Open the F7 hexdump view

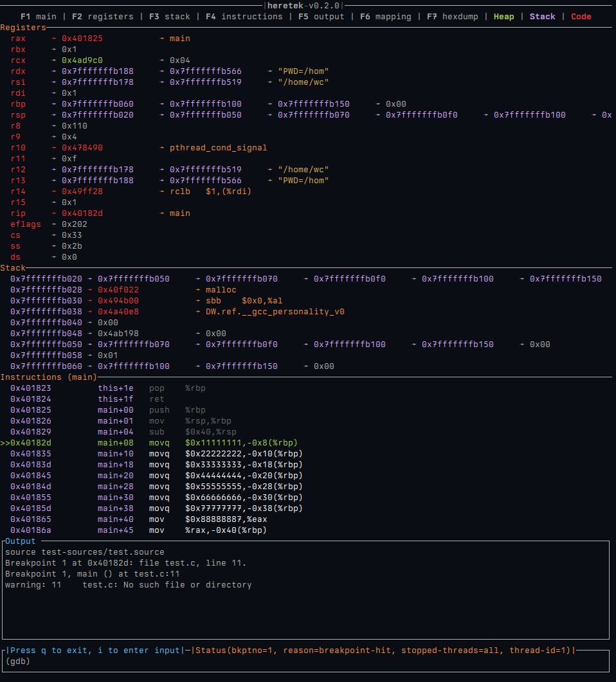[454, 17]
